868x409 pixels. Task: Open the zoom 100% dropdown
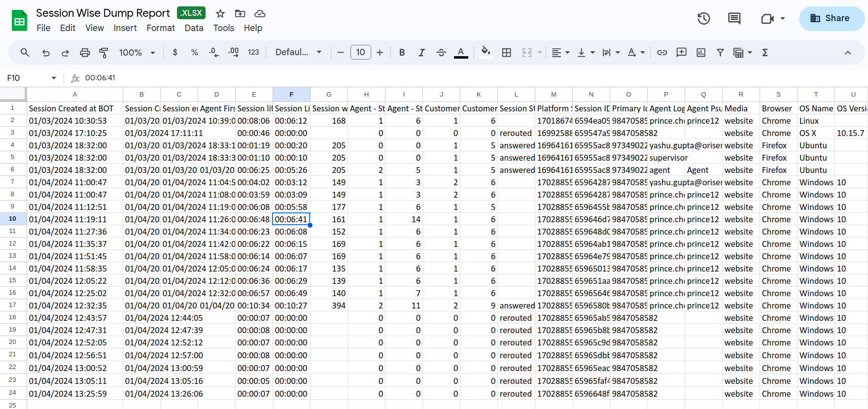tap(137, 53)
